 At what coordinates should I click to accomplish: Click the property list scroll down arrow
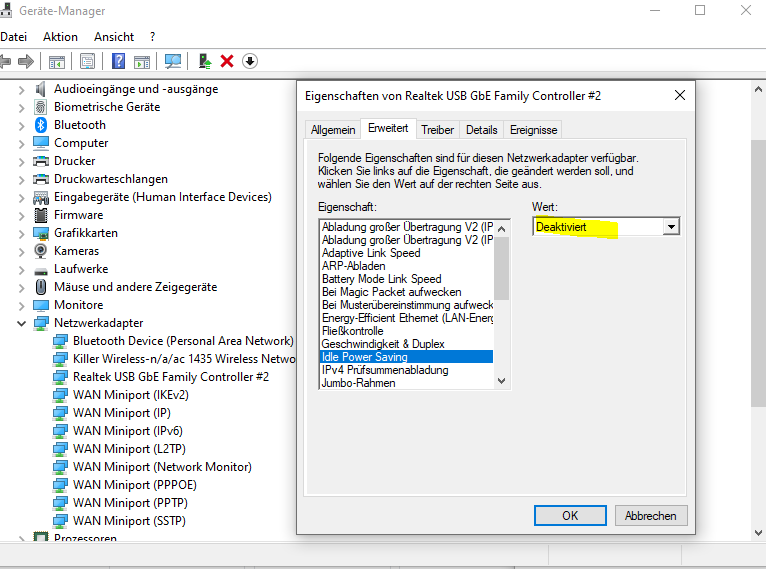tap(502, 381)
